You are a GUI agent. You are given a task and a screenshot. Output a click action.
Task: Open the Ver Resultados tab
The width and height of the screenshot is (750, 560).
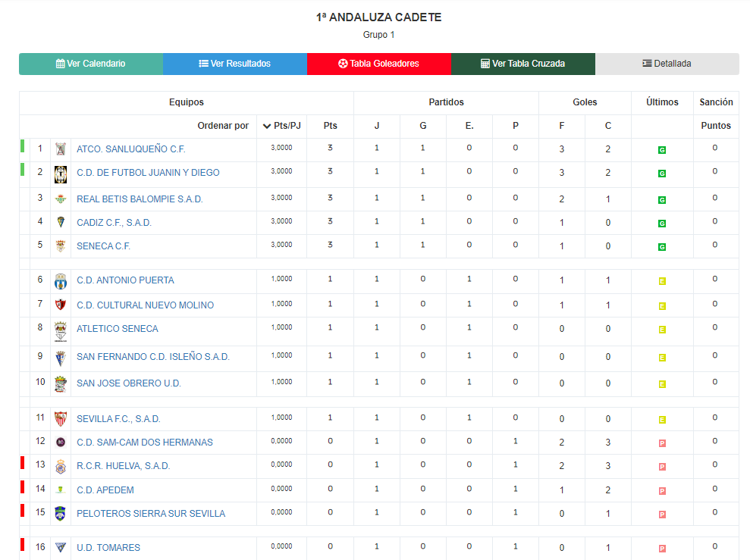point(235,64)
